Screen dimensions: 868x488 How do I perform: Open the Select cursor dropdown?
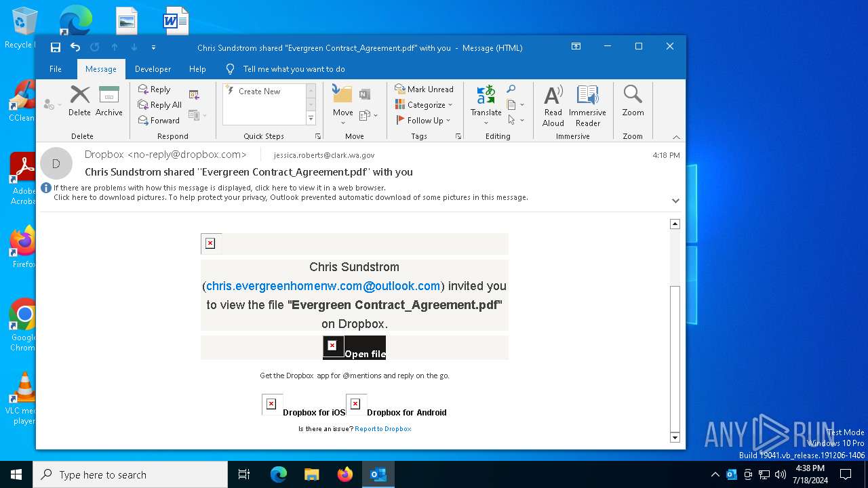click(515, 120)
